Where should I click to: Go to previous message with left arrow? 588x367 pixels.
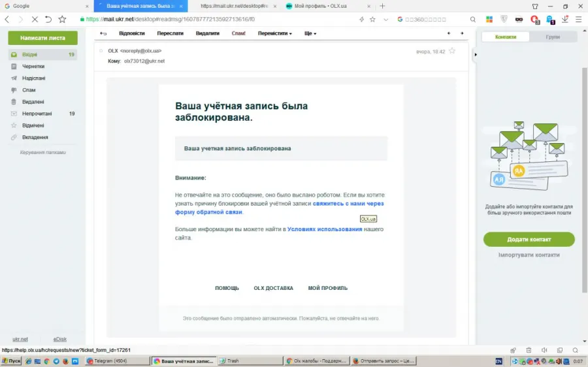point(448,33)
